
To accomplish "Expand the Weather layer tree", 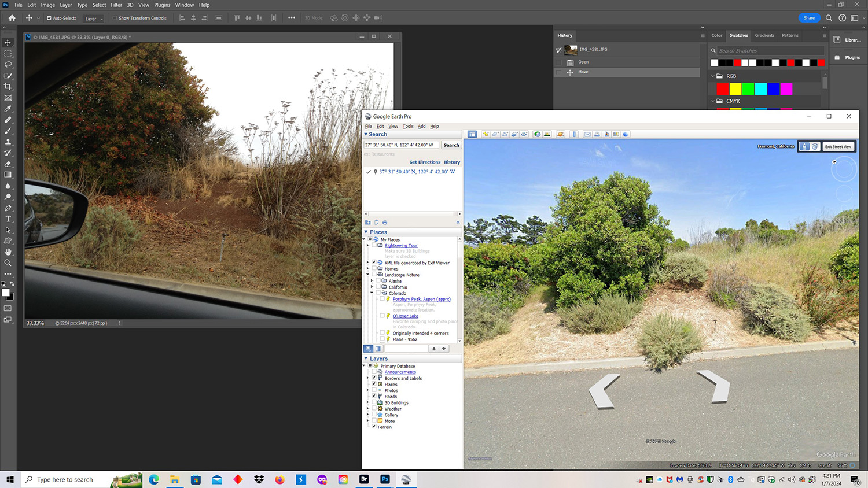I will tap(367, 409).
